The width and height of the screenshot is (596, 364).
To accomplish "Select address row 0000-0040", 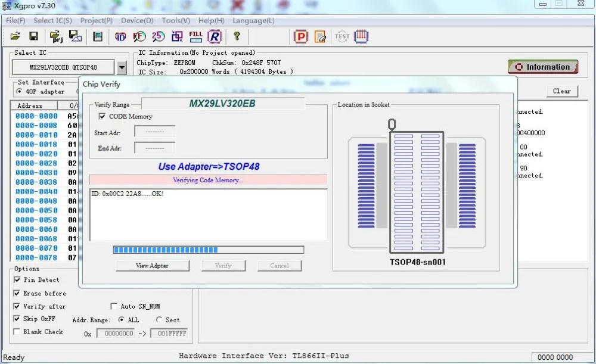I will tap(36, 191).
